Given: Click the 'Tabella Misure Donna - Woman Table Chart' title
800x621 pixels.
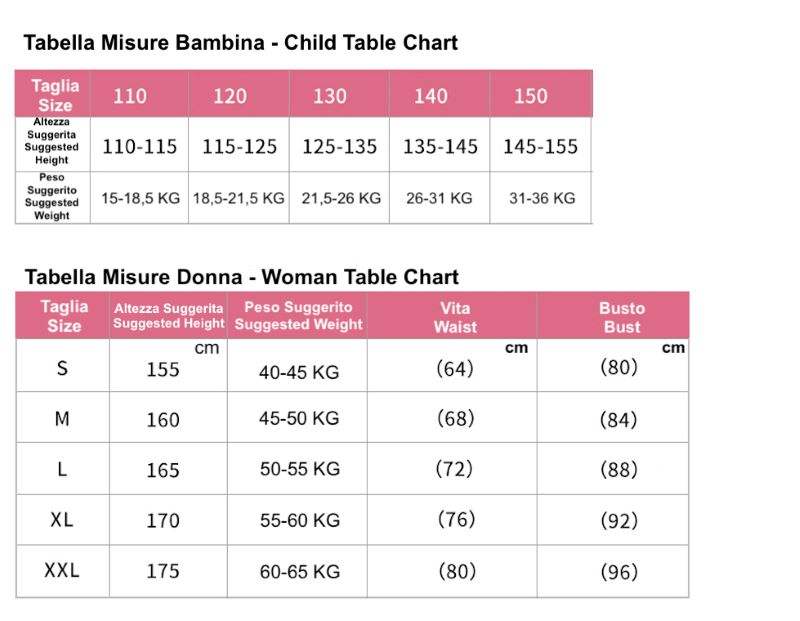Looking at the screenshot, I should [x=241, y=277].
